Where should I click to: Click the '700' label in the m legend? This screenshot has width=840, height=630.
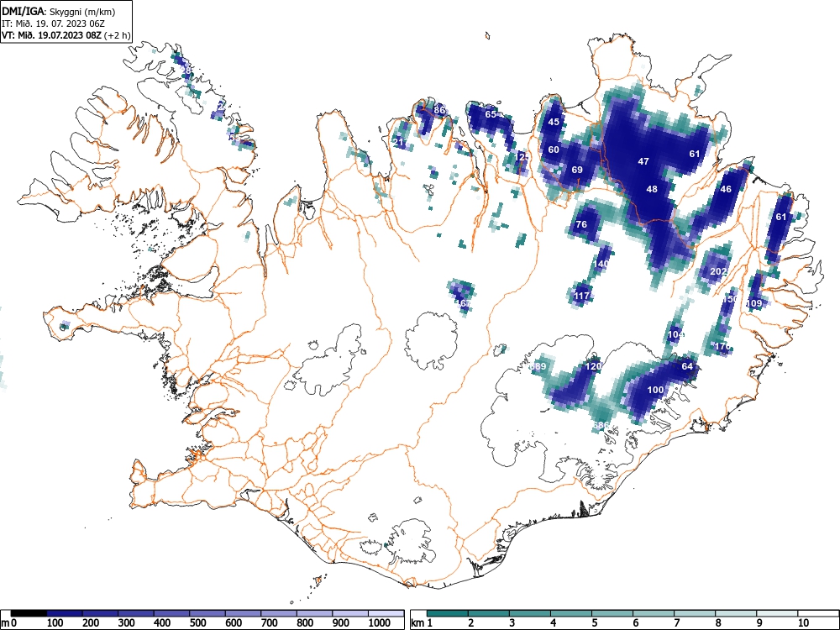tap(269, 623)
